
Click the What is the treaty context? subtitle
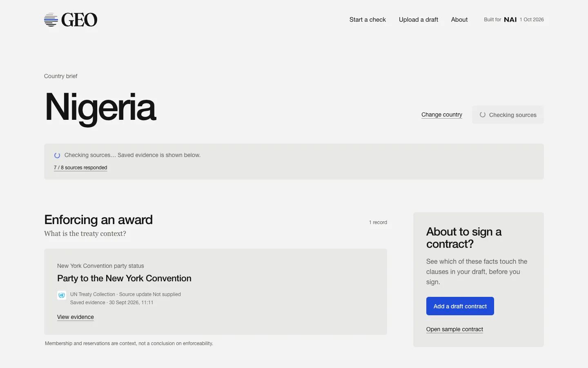(x=85, y=234)
